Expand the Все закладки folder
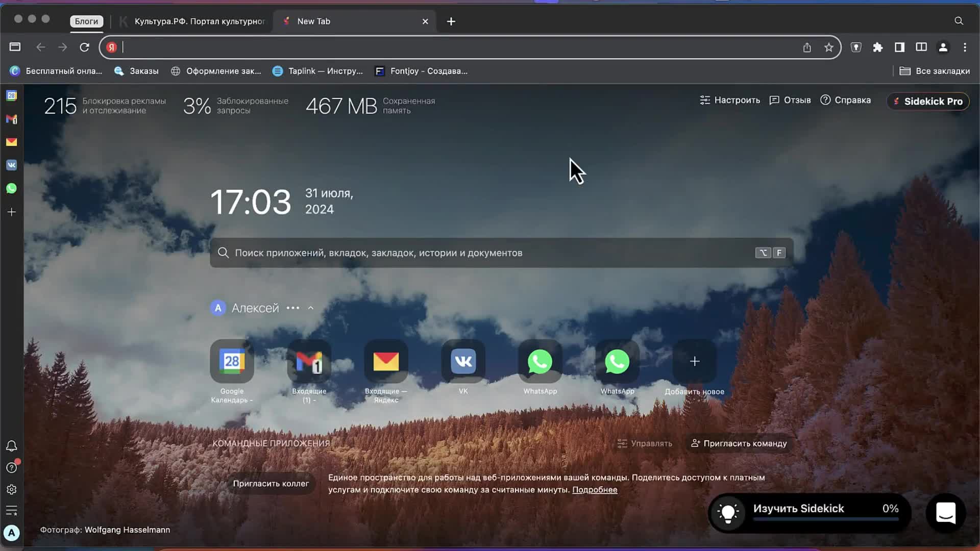 [x=935, y=71]
